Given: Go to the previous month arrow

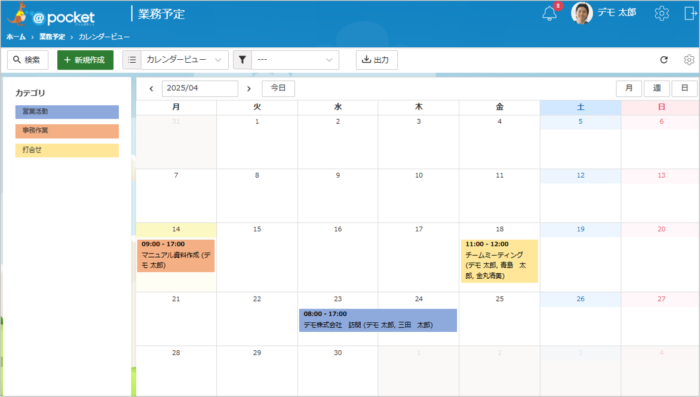Looking at the screenshot, I should 151,88.
